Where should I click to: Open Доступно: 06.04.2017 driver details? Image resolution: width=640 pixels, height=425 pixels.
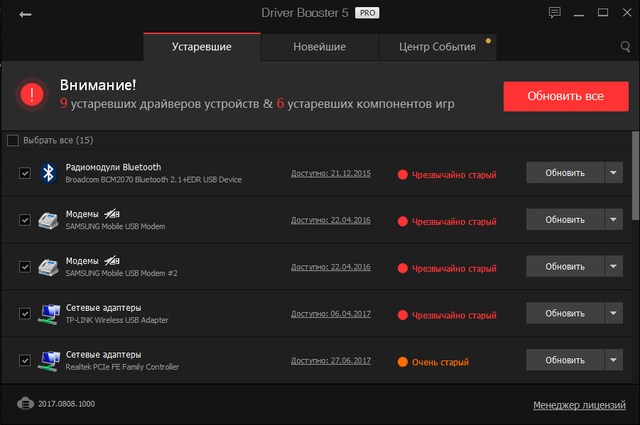[331, 314]
